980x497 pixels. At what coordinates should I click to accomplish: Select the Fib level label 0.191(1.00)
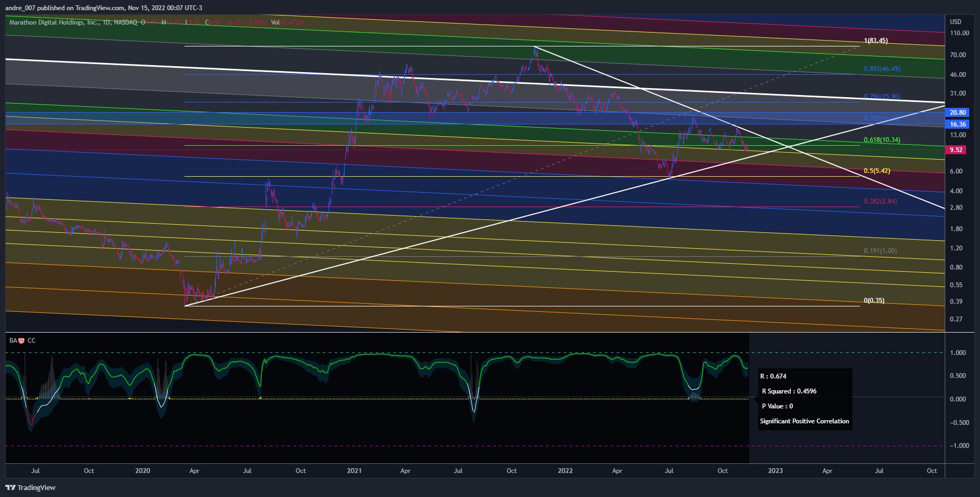880,251
